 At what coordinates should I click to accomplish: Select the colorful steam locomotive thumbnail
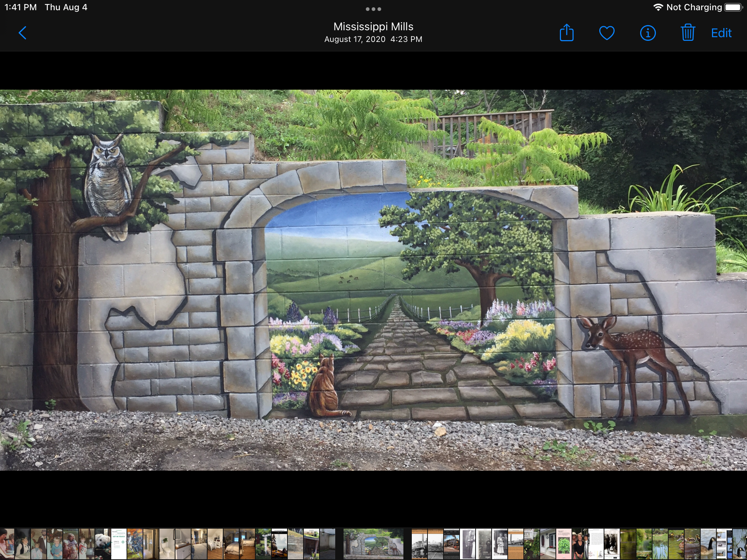tap(452, 544)
